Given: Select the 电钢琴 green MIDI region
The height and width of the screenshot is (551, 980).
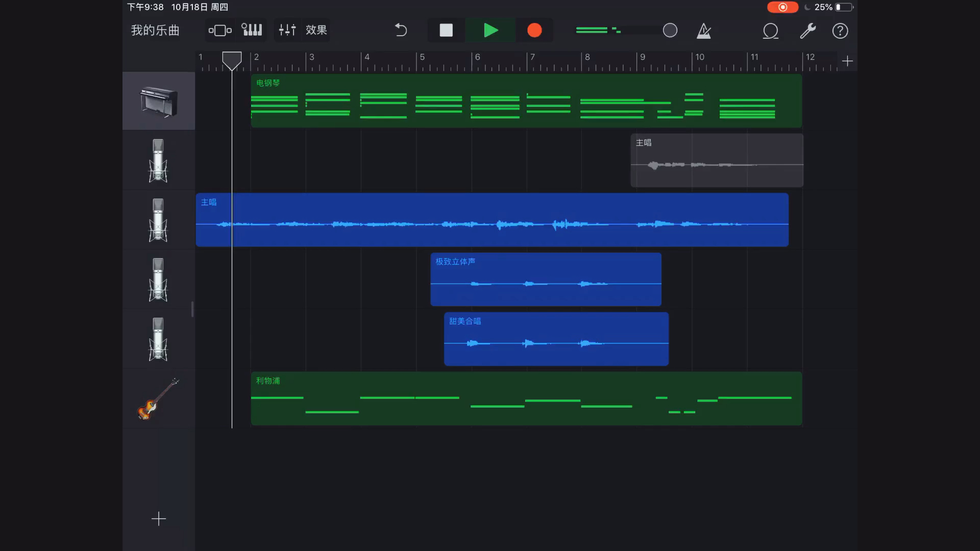Looking at the screenshot, I should 526,101.
